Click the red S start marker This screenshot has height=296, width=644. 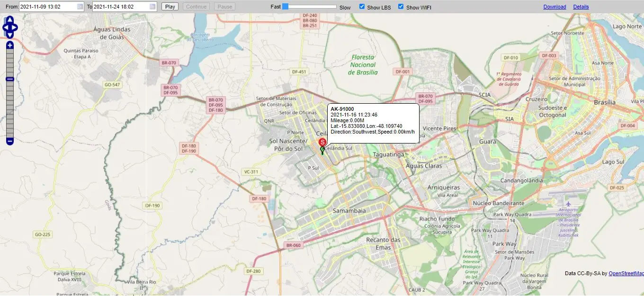coord(322,142)
